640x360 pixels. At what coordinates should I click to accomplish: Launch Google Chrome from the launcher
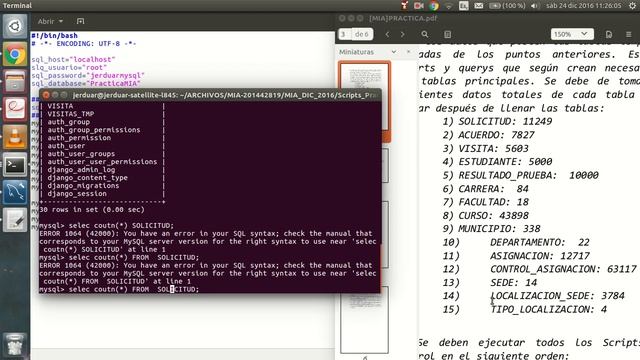15,54
